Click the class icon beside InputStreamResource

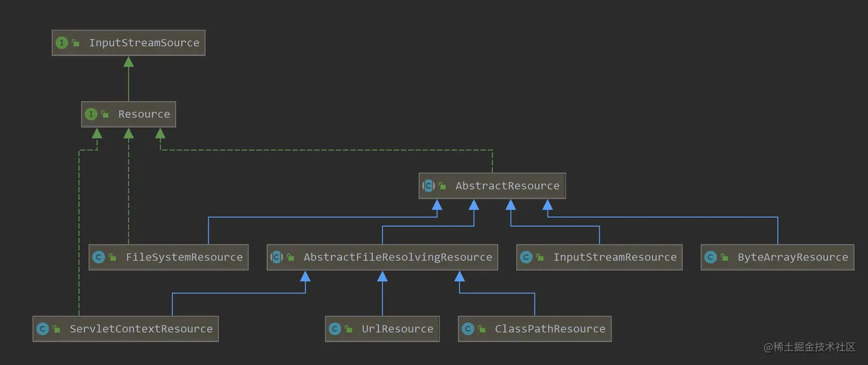(526, 257)
